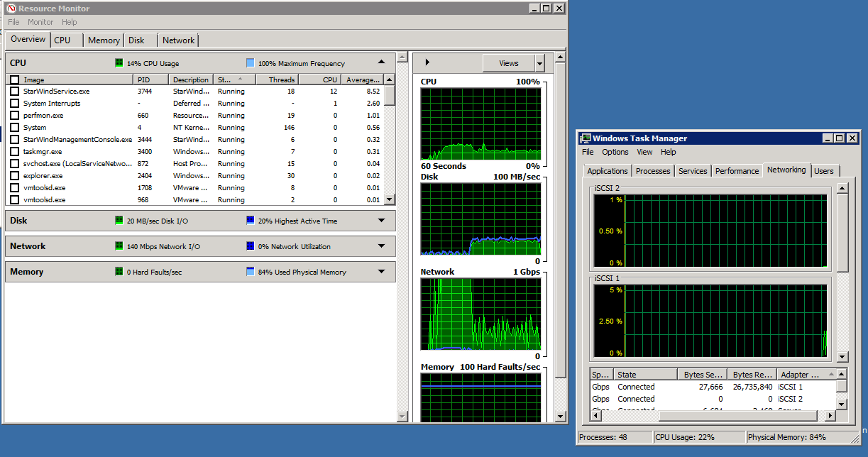The height and width of the screenshot is (457, 868).
Task: Click the Network 1 Gbps graph
Action: tap(480, 314)
